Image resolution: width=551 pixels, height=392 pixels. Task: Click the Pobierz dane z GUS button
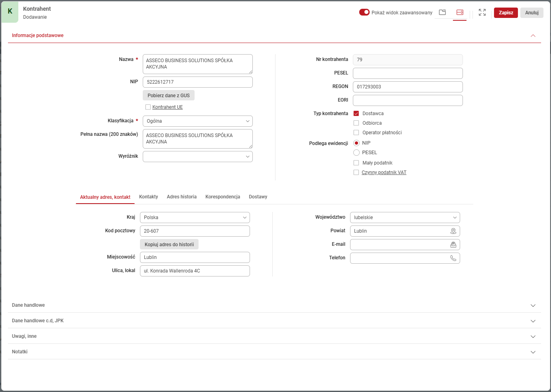pos(169,96)
